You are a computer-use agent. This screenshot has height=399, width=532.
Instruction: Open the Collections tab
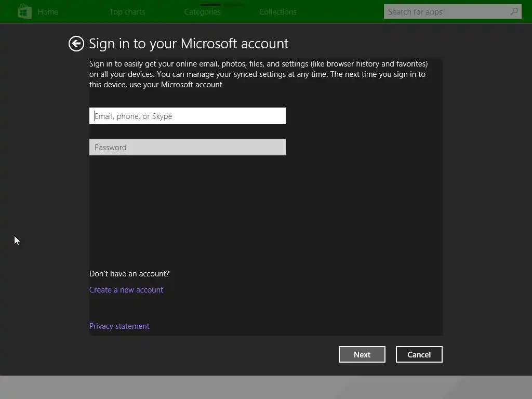pyautogui.click(x=278, y=12)
